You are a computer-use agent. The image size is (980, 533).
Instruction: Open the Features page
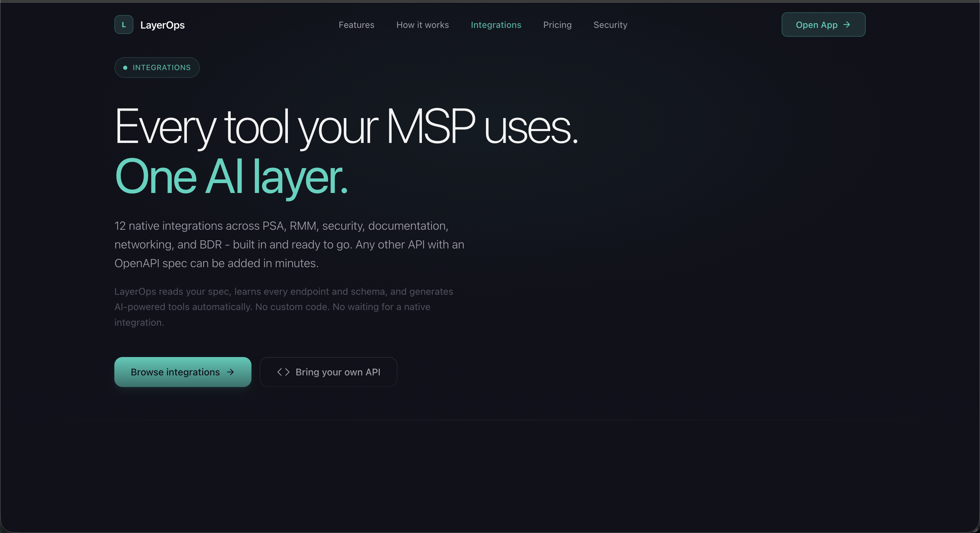356,25
